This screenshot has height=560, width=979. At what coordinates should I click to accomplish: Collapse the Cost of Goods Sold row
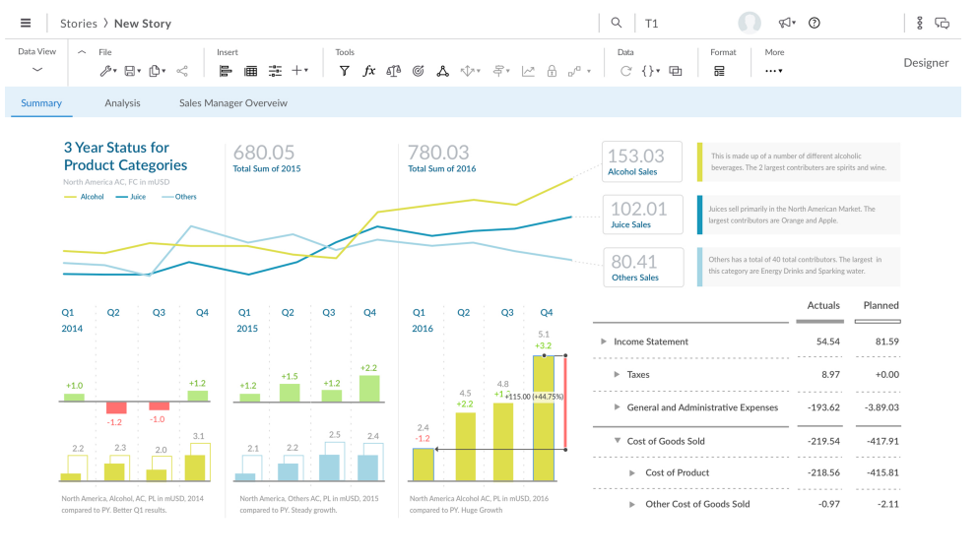pyautogui.click(x=617, y=440)
